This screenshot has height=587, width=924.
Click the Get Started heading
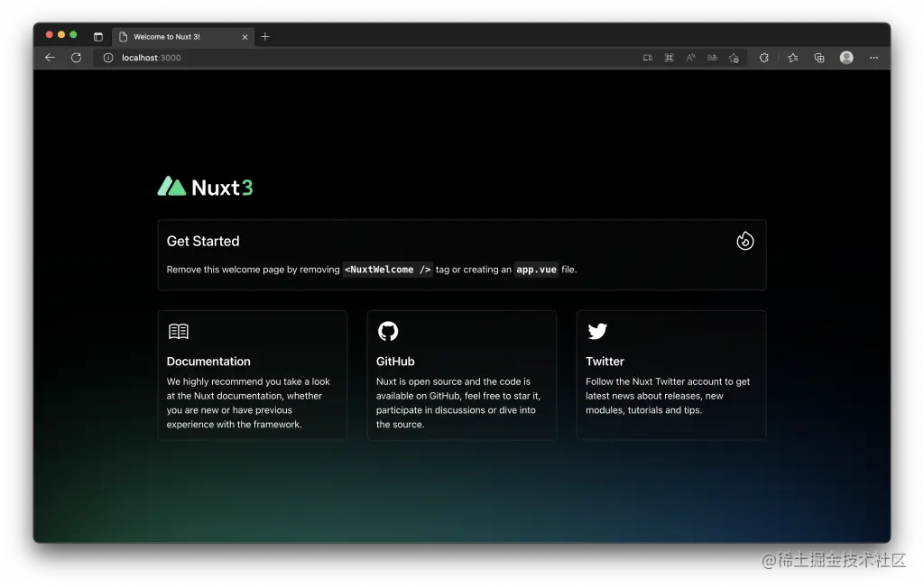(x=203, y=241)
